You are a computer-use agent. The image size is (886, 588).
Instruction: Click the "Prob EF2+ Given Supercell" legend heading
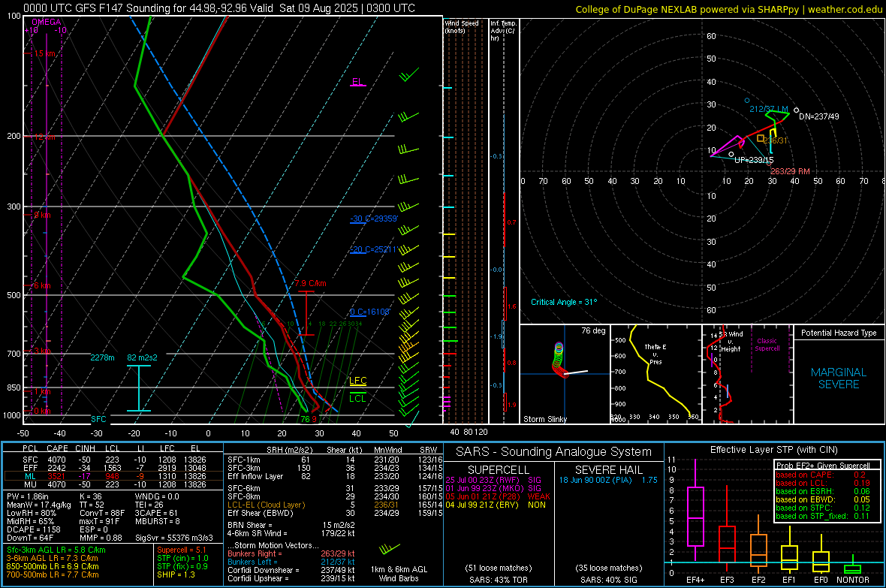click(x=823, y=466)
